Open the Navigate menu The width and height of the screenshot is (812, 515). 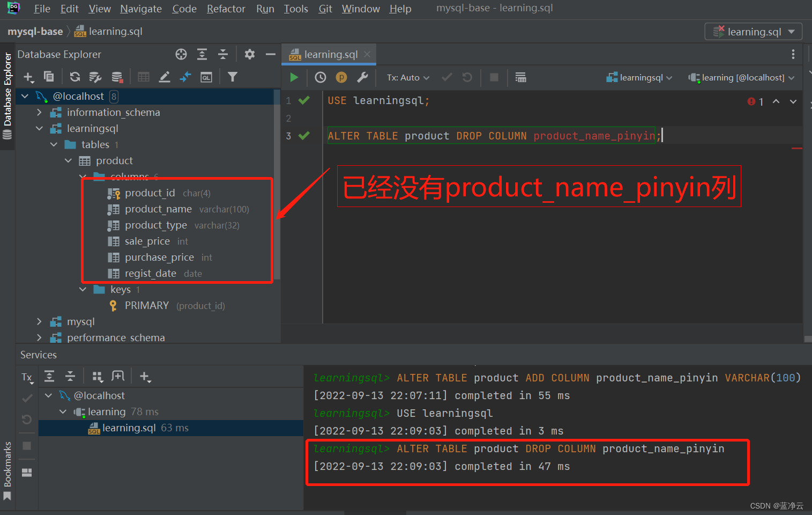tap(141, 9)
